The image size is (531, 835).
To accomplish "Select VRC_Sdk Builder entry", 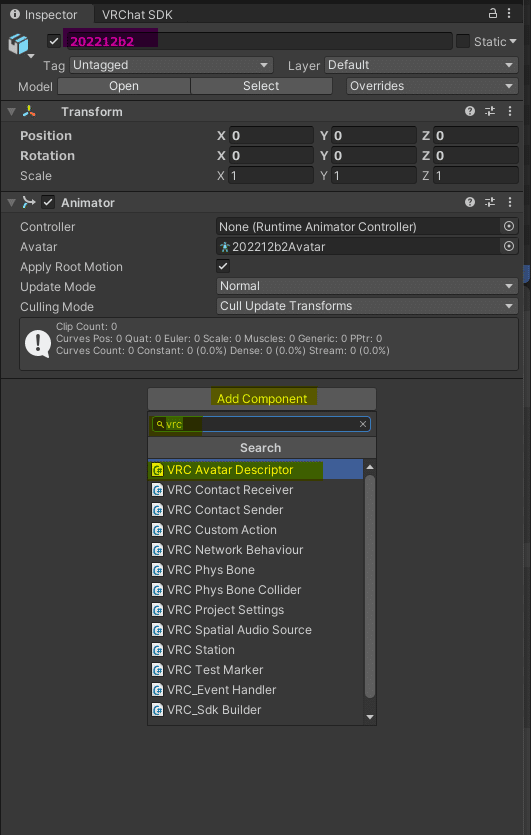I will [x=256, y=709].
